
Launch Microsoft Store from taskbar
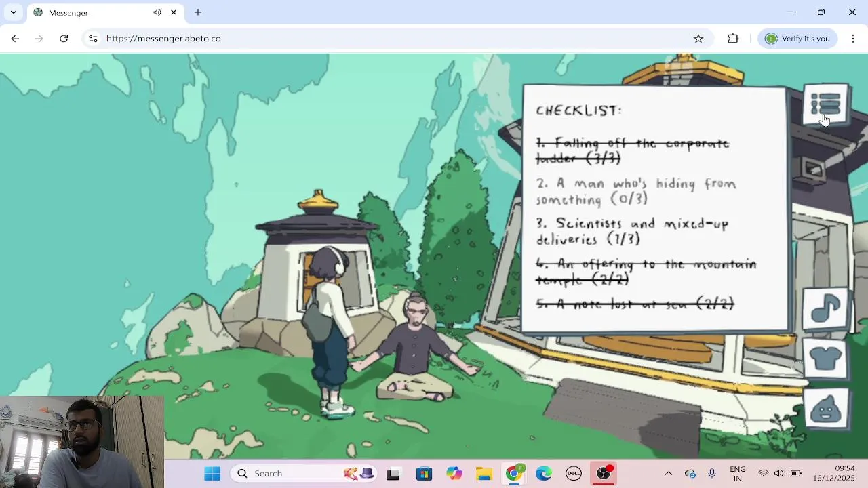(x=424, y=473)
